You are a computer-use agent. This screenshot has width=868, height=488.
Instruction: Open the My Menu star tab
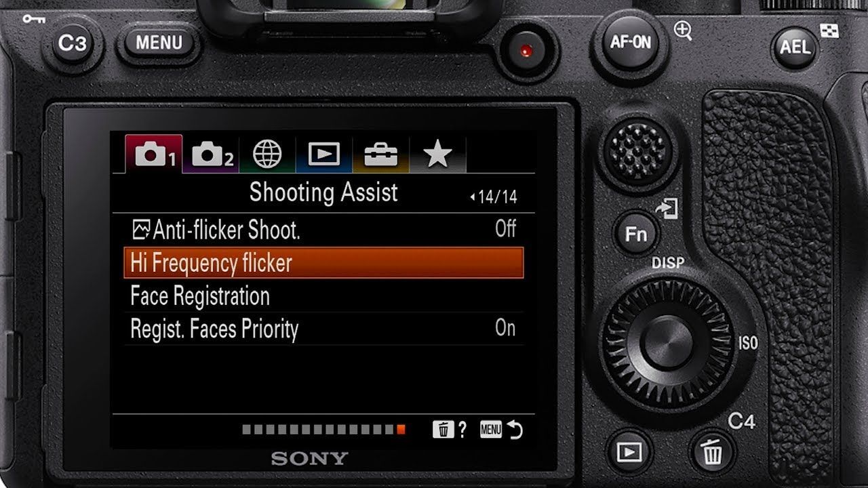tap(437, 154)
